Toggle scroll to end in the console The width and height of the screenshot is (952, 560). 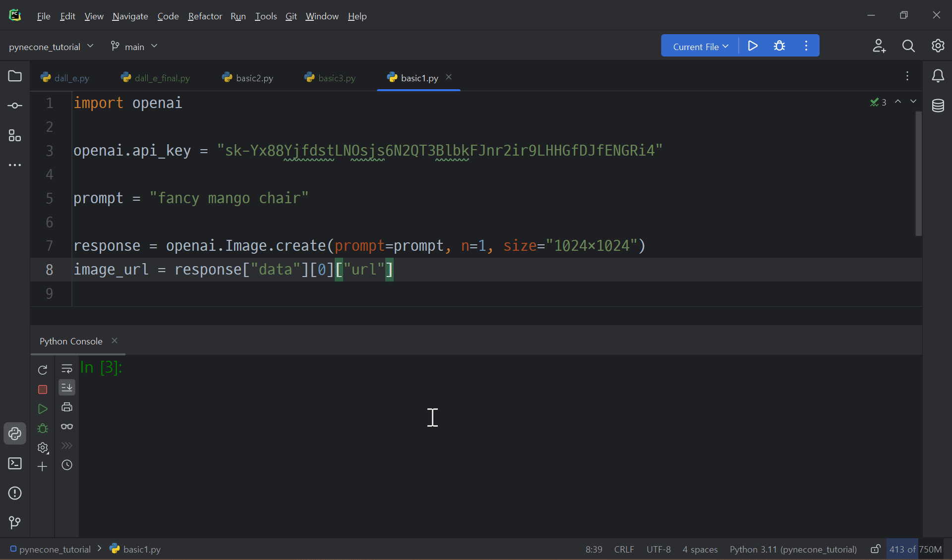(x=67, y=388)
